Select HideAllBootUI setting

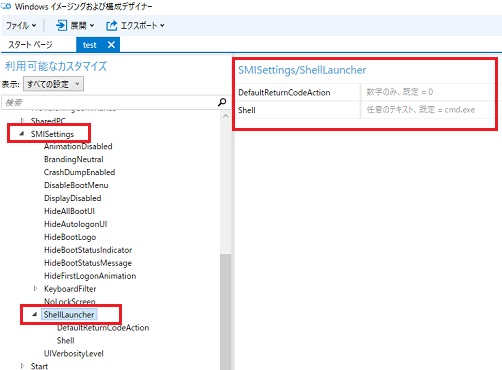69,211
